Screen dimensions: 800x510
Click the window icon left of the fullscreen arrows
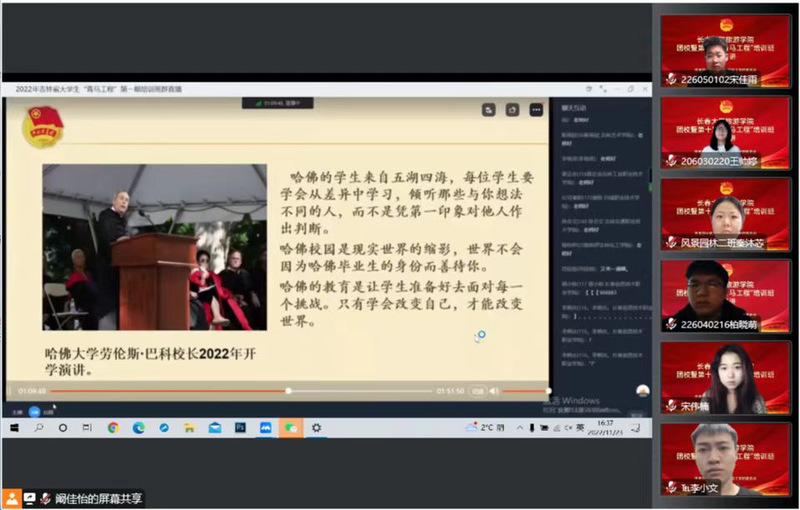589,89
